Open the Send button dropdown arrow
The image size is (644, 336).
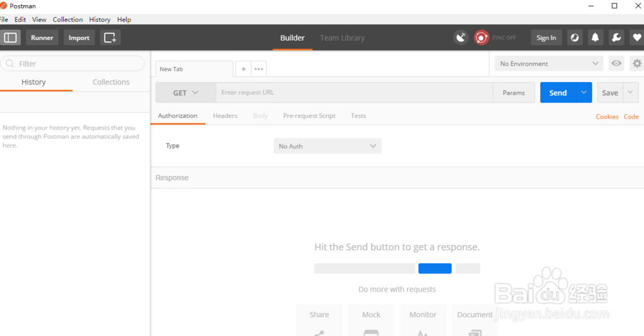[x=583, y=92]
